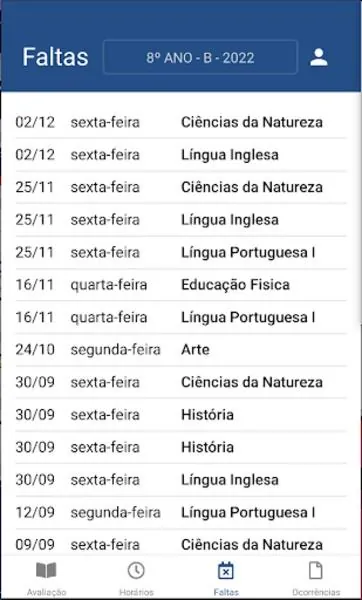Tap the 09/09 Ciências da Natureza entry
This screenshot has width=362, height=600.
[181, 543]
